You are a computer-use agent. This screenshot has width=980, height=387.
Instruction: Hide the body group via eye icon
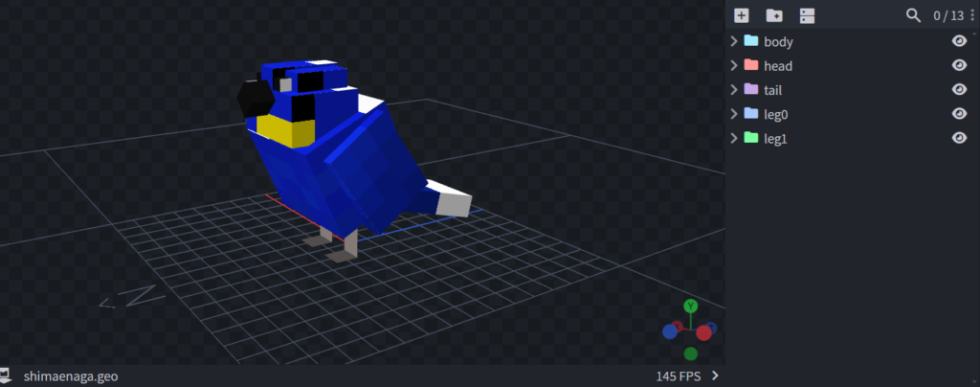pos(959,41)
